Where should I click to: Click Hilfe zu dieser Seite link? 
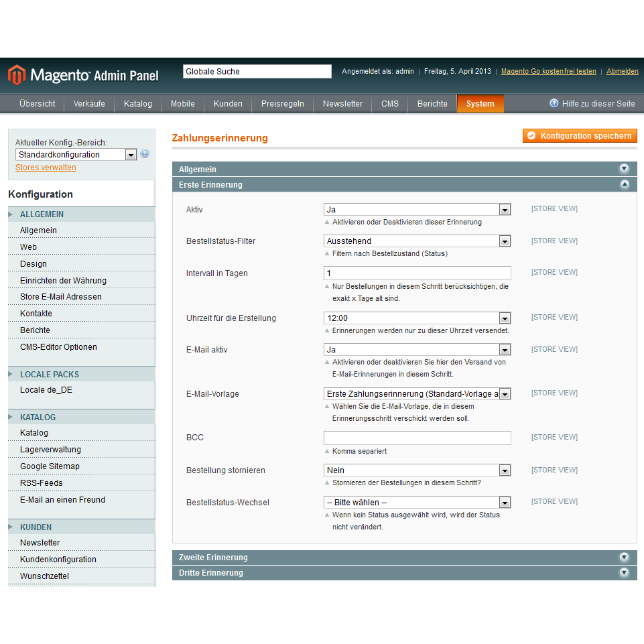[598, 103]
